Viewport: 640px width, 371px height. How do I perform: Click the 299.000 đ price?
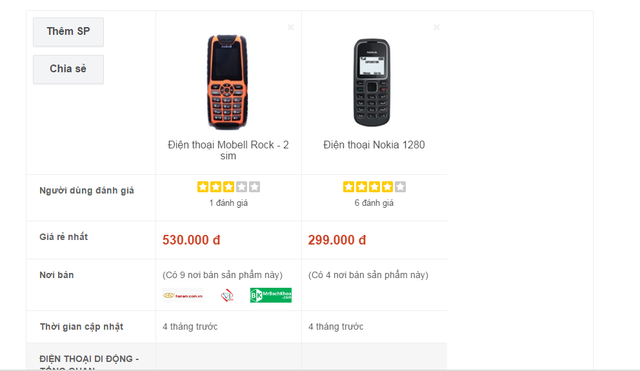(x=337, y=240)
